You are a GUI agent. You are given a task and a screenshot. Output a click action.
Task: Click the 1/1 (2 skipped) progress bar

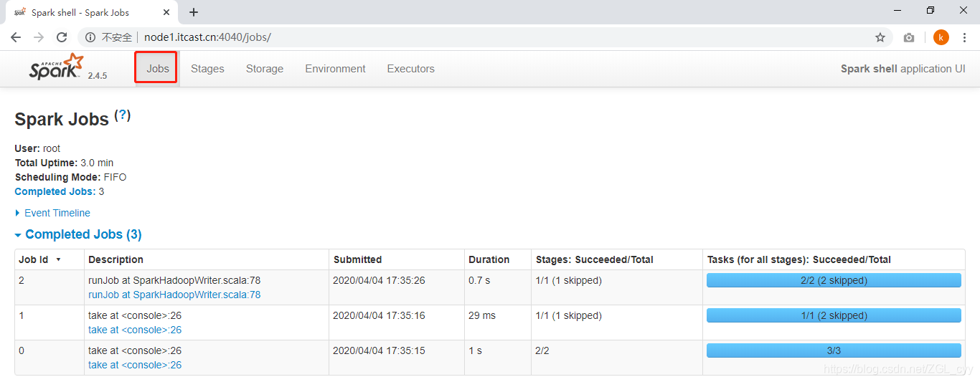tap(834, 315)
